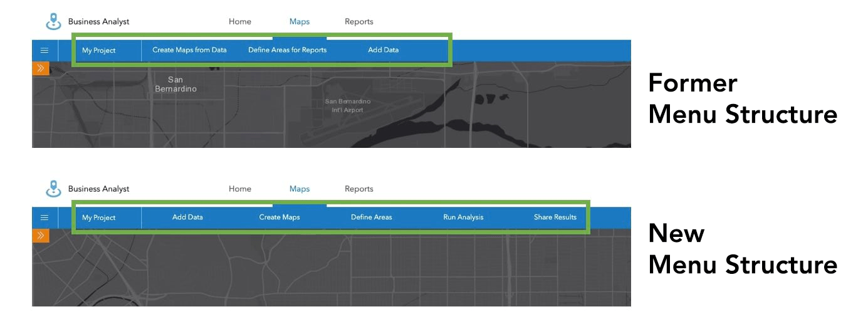Click San Bernardino Int'l Airport map label
The width and height of the screenshot is (868, 319).
(x=348, y=105)
